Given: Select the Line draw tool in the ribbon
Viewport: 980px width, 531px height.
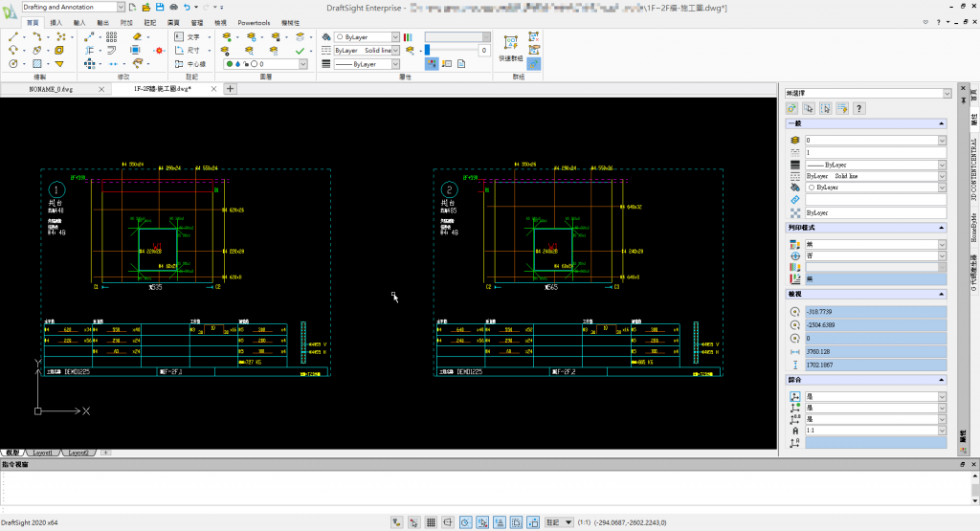Looking at the screenshot, I should [13, 36].
